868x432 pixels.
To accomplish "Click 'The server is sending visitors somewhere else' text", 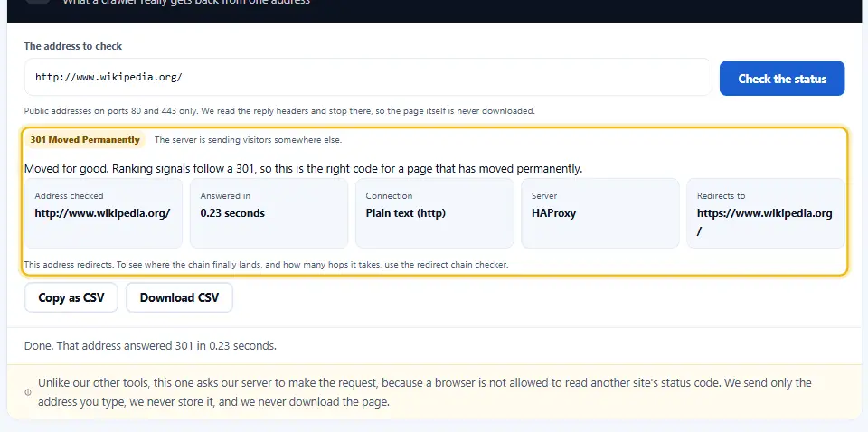I will (248, 140).
